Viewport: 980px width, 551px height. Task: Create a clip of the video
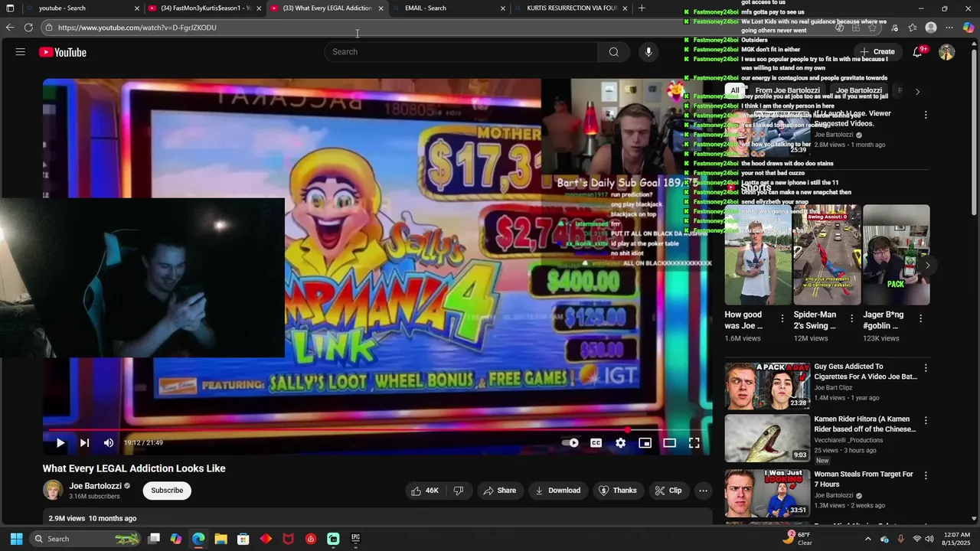pyautogui.click(x=668, y=491)
